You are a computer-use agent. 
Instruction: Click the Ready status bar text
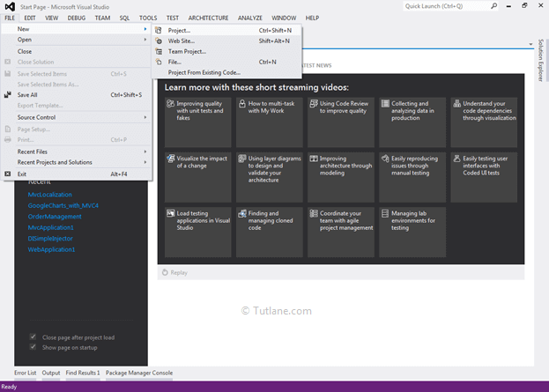click(9, 387)
